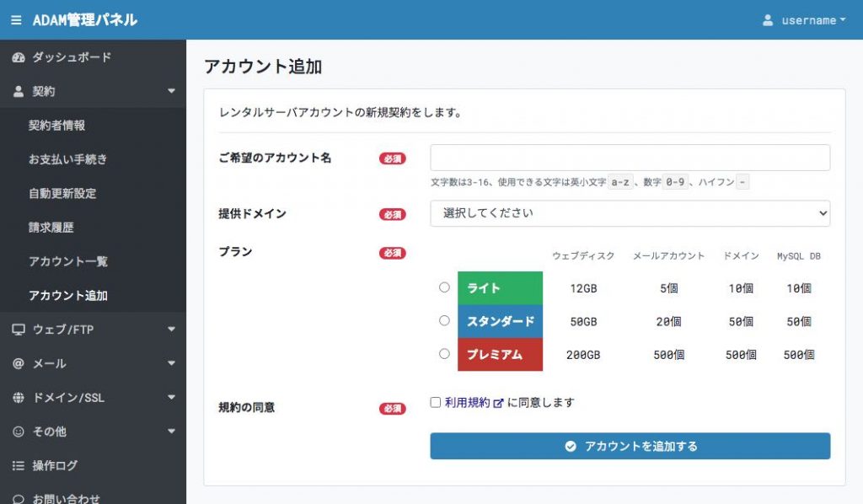The width and height of the screenshot is (863, 504).
Task: Check the 利用規約 agreement checkbox
Action: [x=436, y=402]
